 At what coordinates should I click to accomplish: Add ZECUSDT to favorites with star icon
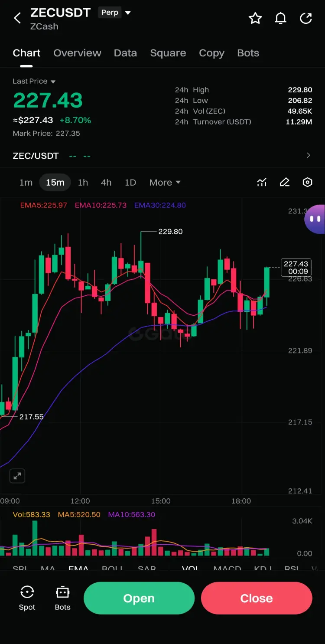tap(255, 18)
